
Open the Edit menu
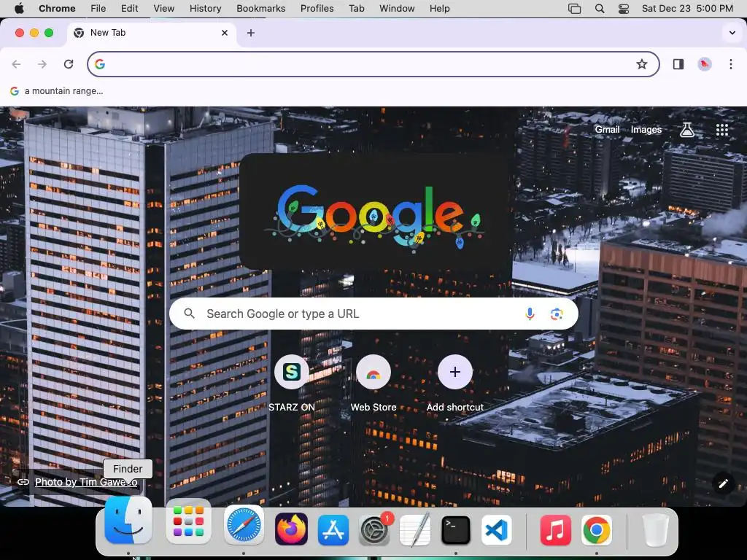point(130,9)
